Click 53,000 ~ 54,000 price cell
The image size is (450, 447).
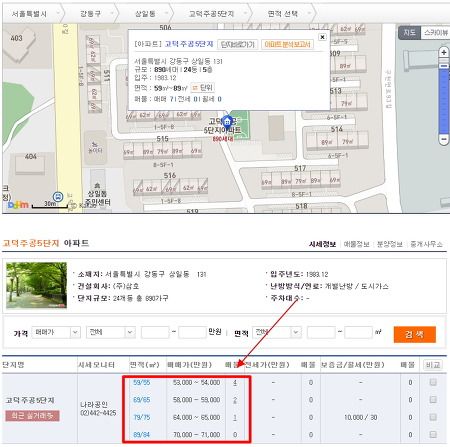coord(196,382)
